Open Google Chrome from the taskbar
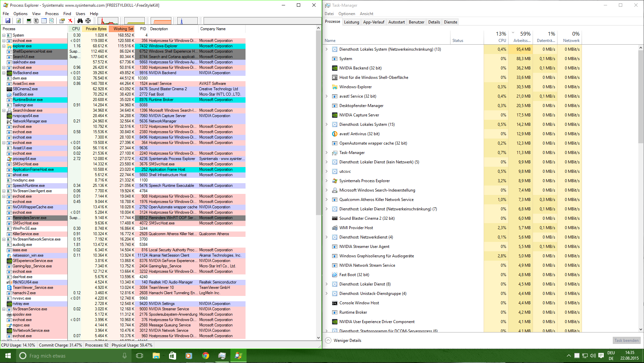Viewport: 644px width, 363px height. tap(205, 356)
